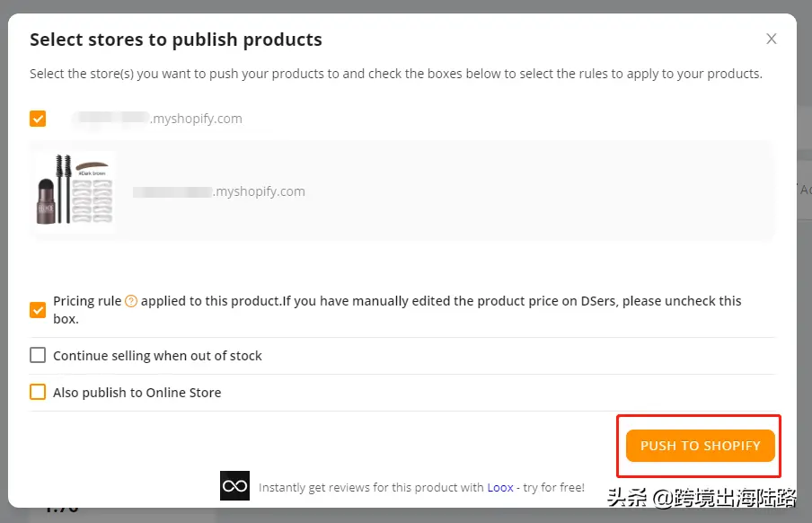This screenshot has height=523, width=812.
Task: Open the Loox link
Action: (x=499, y=488)
